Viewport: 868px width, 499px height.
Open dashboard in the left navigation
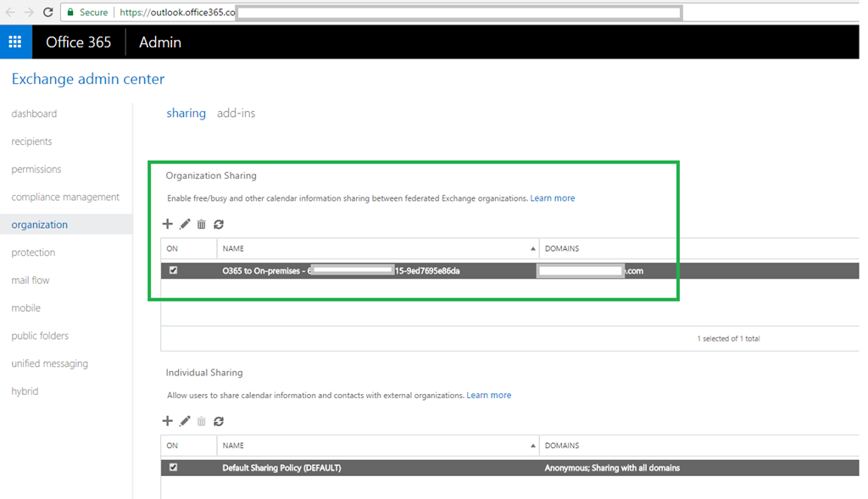coord(34,114)
